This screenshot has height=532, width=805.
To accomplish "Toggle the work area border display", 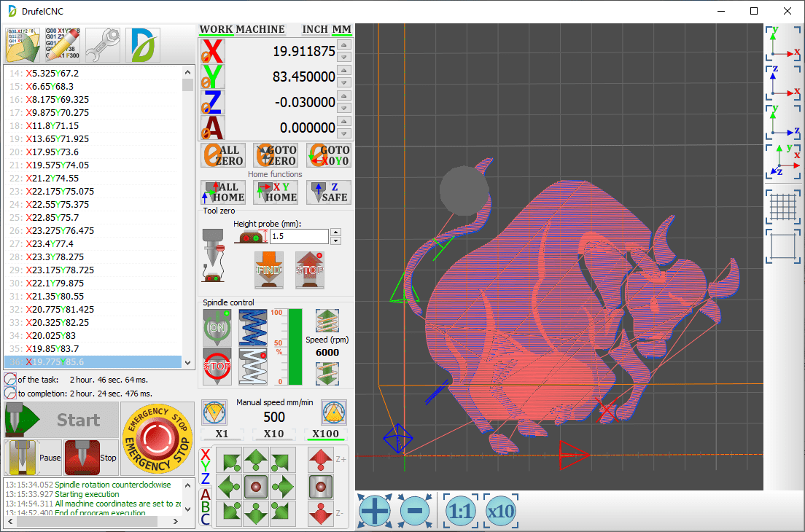I will tap(783, 246).
